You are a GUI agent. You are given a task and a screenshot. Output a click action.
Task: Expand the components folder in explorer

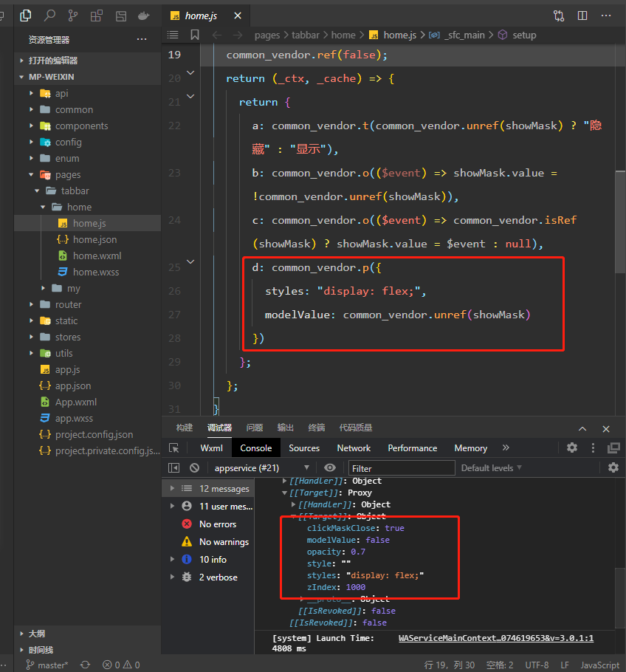tap(81, 126)
